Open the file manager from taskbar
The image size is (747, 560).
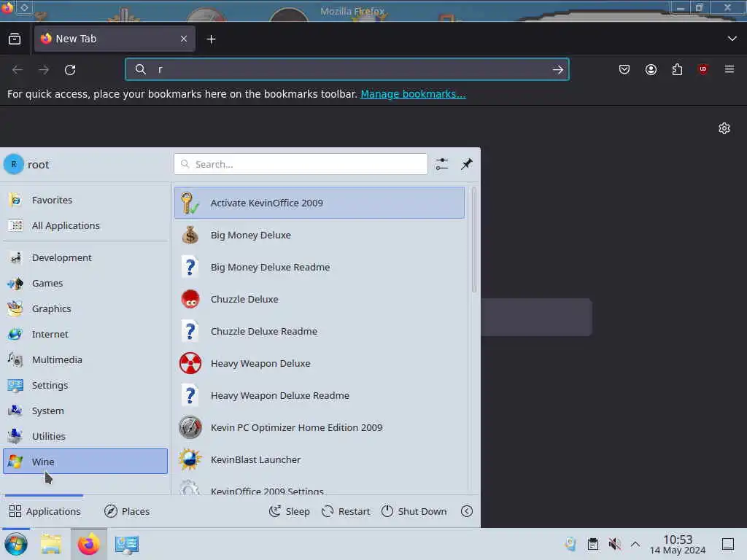coord(51,544)
